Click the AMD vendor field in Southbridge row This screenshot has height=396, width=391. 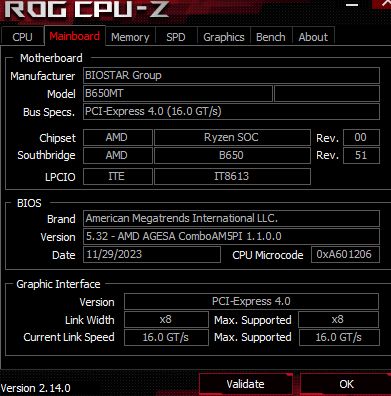(x=118, y=155)
